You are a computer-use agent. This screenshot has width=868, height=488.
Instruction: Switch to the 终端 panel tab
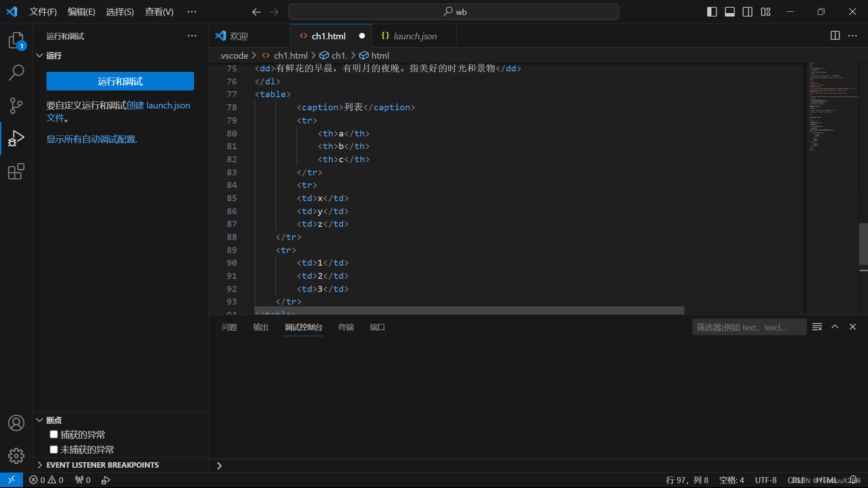coord(346,327)
